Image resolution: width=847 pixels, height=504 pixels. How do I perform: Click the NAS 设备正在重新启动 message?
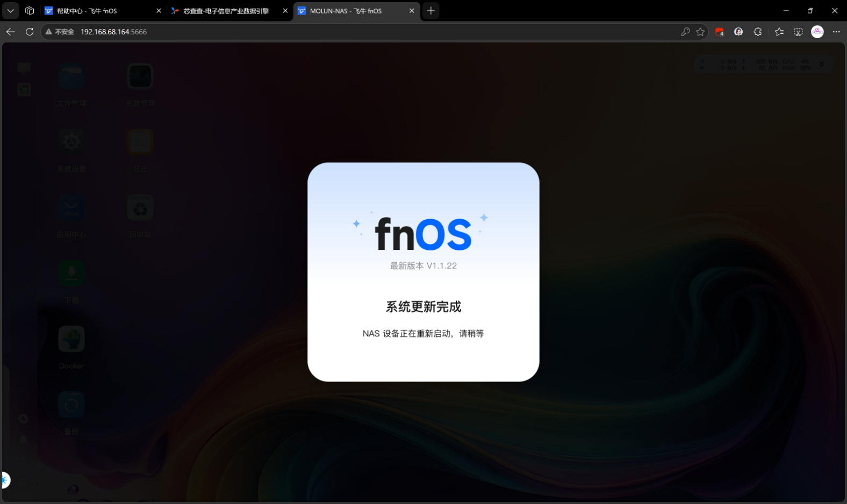click(x=424, y=334)
